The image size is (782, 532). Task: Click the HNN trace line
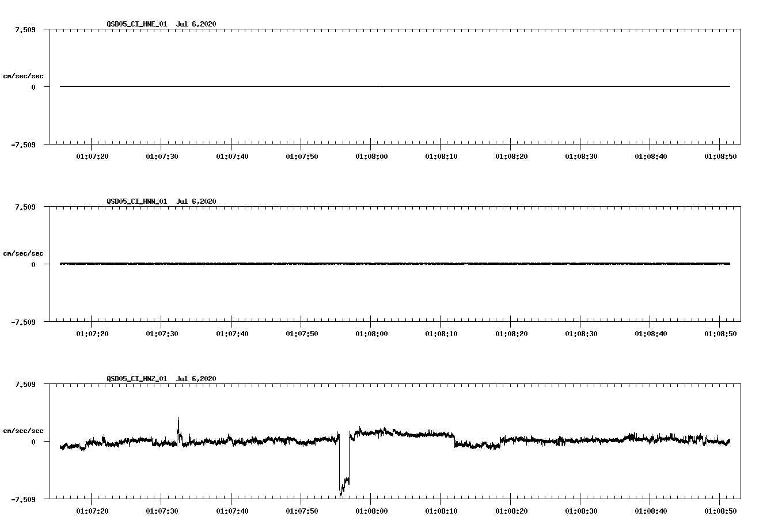click(395, 264)
